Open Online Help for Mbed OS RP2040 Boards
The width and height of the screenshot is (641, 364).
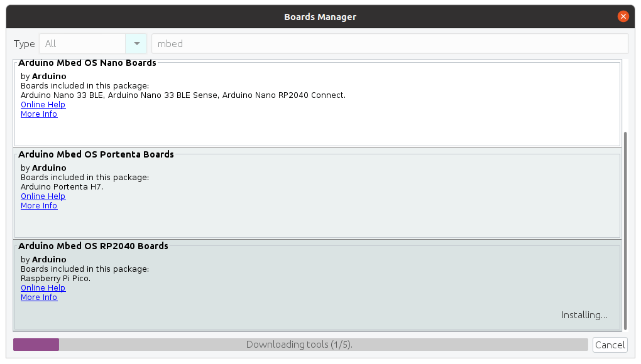click(43, 287)
